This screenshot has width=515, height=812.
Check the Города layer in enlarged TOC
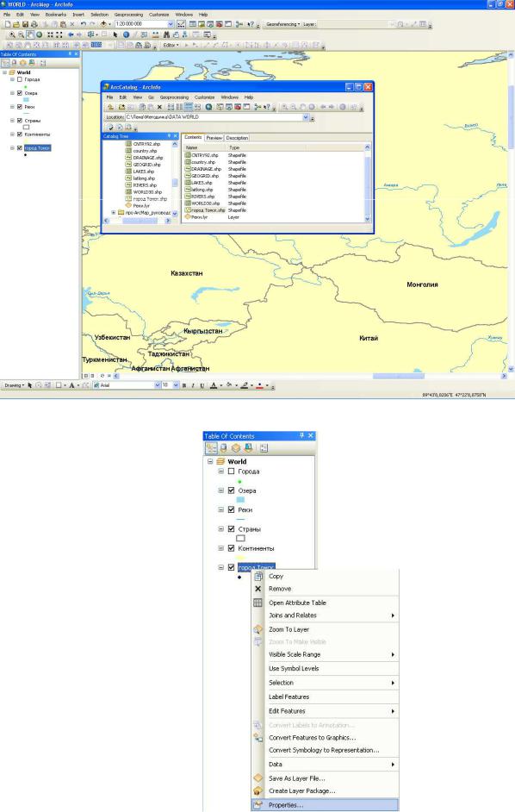[x=232, y=472]
